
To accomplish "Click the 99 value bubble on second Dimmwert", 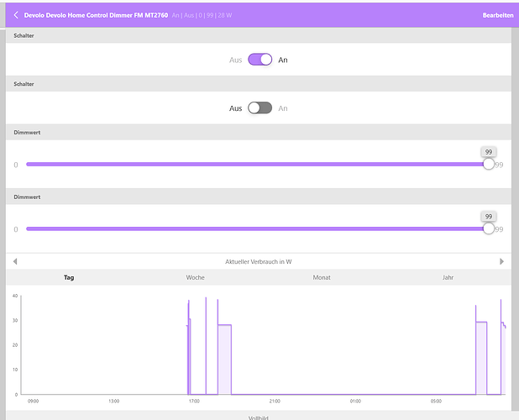I will coord(488,216).
